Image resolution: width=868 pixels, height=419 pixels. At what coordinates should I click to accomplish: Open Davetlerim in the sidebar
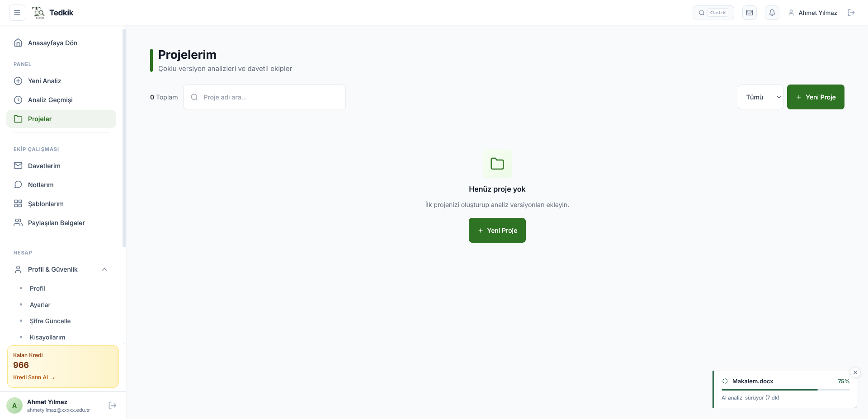pyautogui.click(x=61, y=166)
